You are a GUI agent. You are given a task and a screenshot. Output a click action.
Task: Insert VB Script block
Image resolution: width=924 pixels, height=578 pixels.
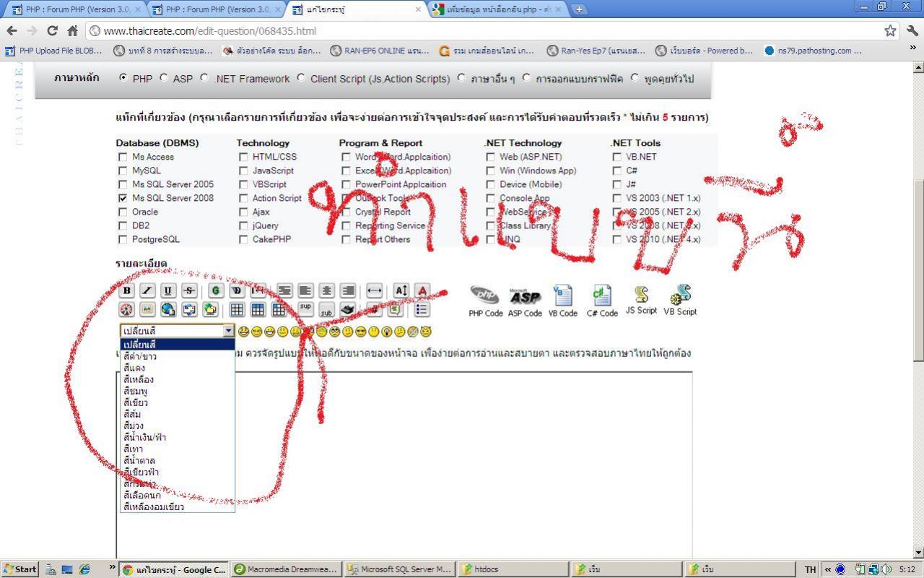(680, 301)
